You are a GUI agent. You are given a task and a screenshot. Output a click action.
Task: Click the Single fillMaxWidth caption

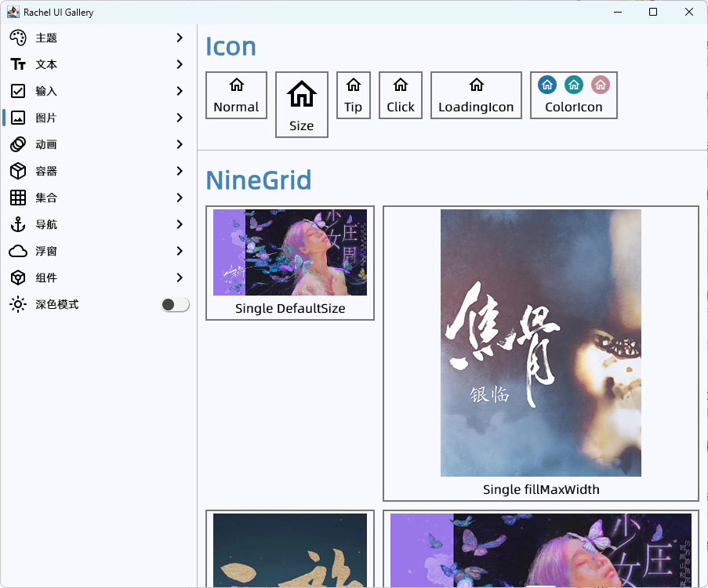[x=541, y=489]
